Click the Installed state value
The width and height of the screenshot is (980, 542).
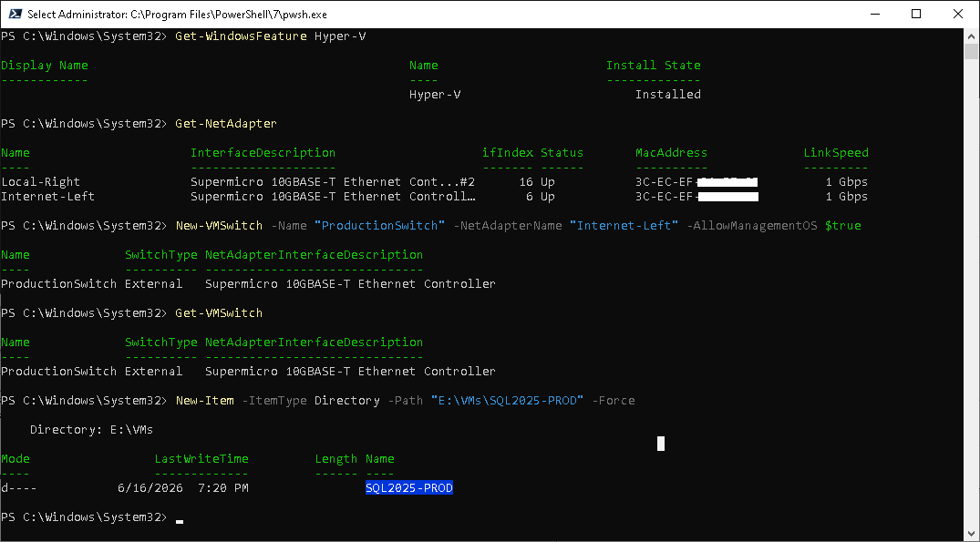tap(668, 95)
